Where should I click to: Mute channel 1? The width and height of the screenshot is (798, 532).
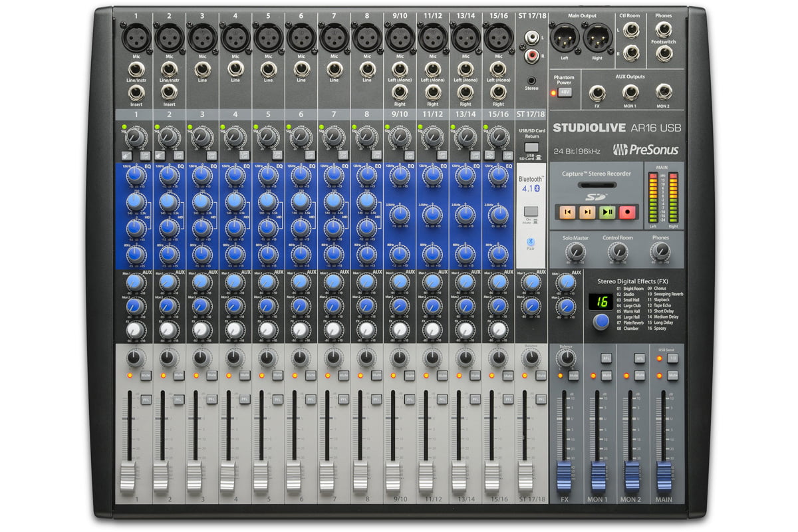pyautogui.click(x=146, y=376)
